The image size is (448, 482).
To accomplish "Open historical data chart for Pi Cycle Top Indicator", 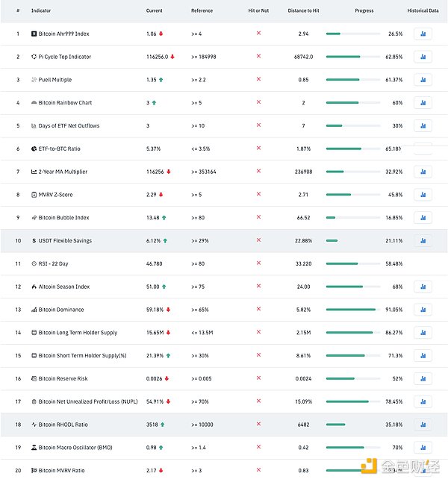I will (x=423, y=57).
